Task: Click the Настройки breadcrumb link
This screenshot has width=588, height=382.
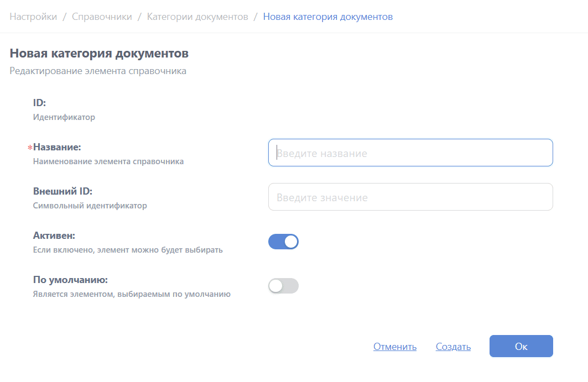Action: 33,17
